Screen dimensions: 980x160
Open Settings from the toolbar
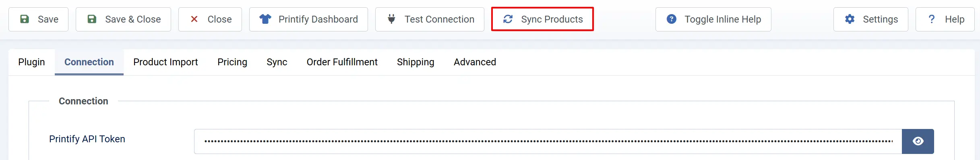pos(870,19)
